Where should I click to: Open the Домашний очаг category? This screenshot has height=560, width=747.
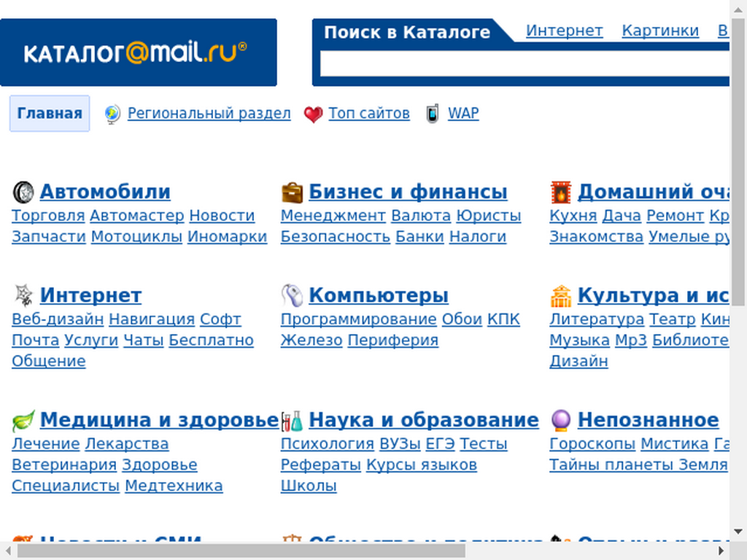pos(654,192)
